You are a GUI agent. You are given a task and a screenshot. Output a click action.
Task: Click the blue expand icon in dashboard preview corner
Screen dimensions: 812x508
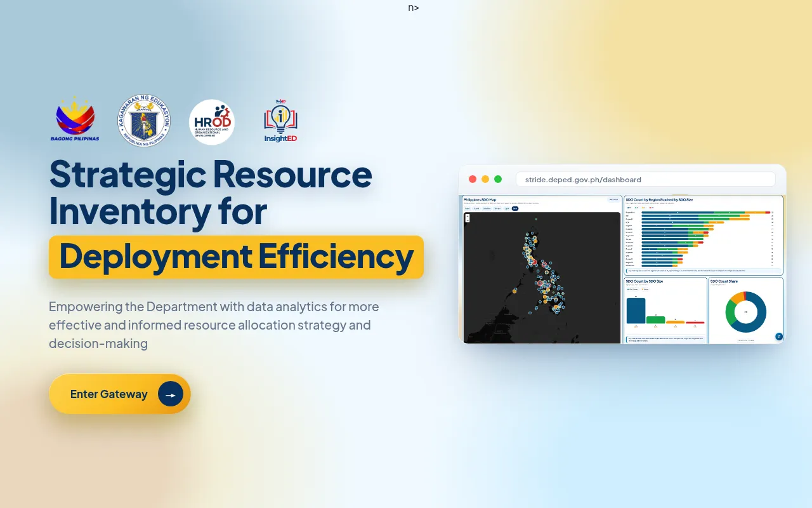pos(779,337)
